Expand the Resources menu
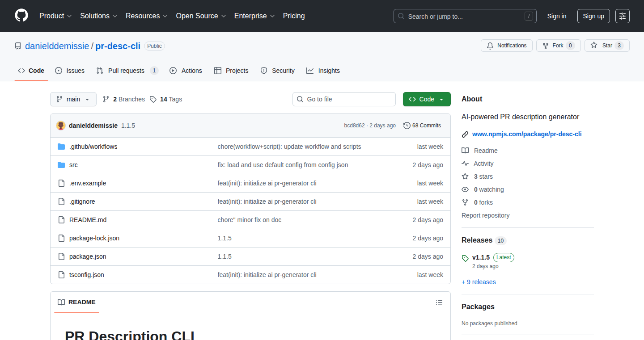Screen dimensions: 644x340 tap(147, 16)
